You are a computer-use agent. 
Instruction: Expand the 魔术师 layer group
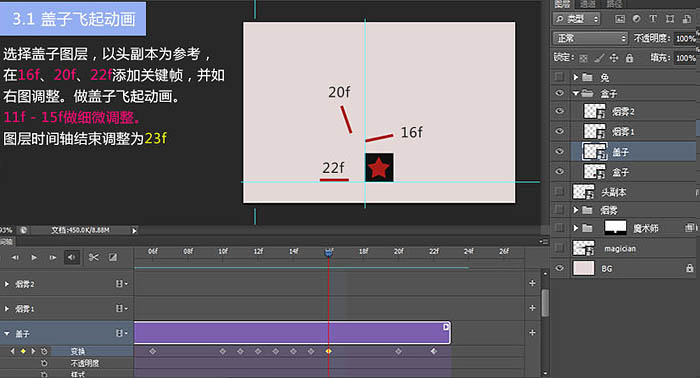(x=576, y=228)
